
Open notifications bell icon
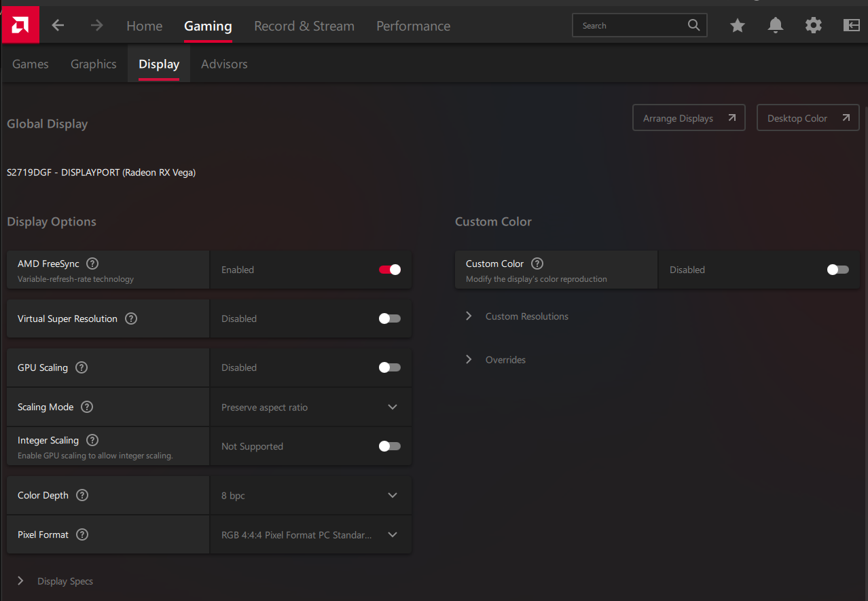(x=776, y=26)
